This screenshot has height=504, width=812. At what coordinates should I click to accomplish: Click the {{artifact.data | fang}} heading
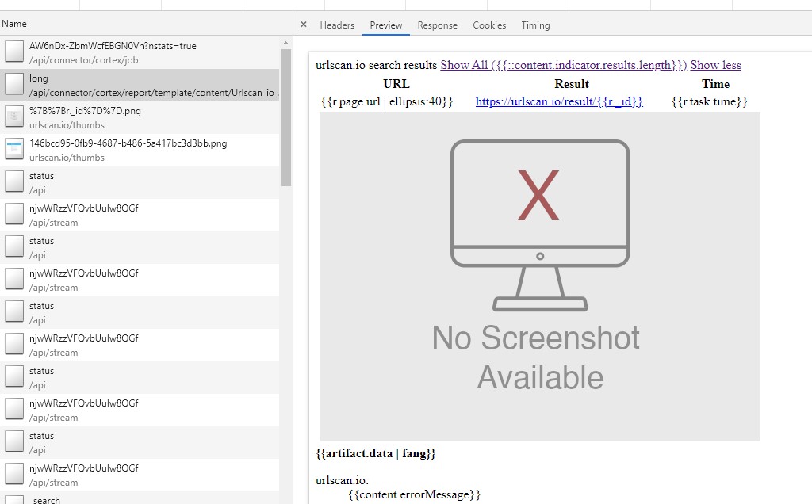376,453
